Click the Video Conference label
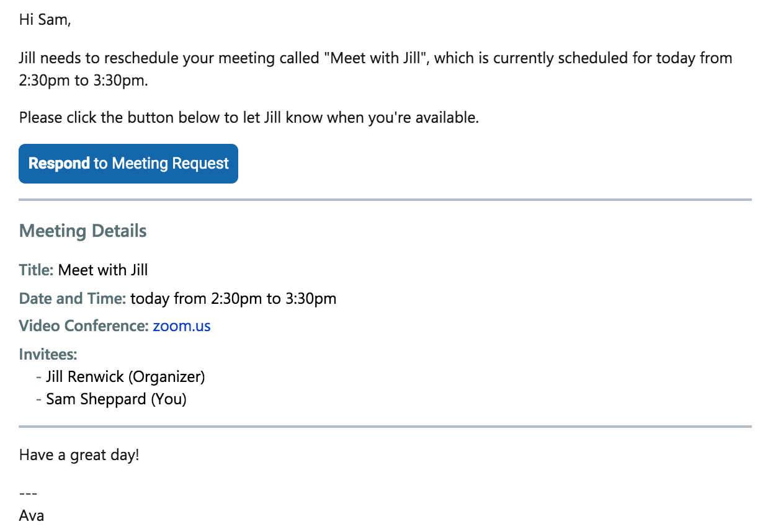Screen dimensions: 773x532 (84, 326)
